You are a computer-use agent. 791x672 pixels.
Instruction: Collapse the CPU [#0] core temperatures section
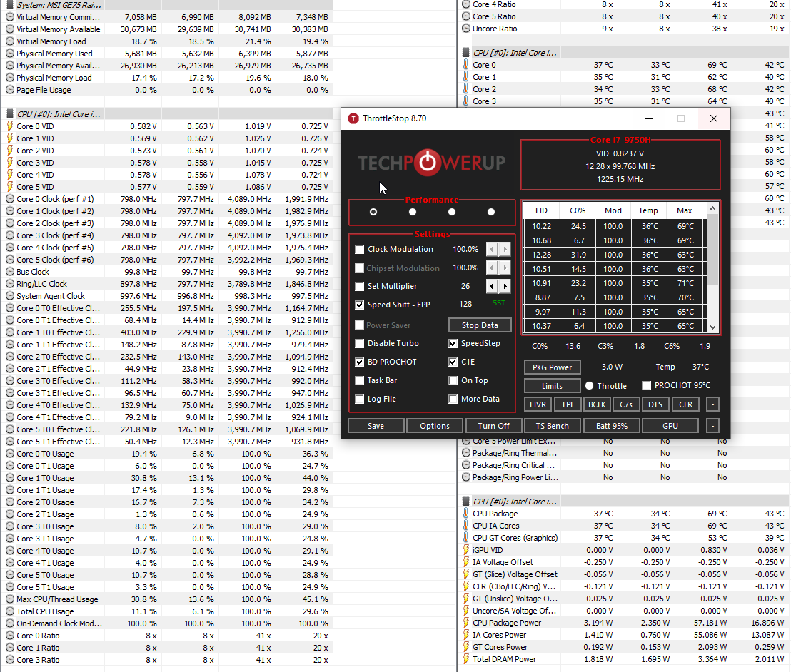tap(466, 52)
